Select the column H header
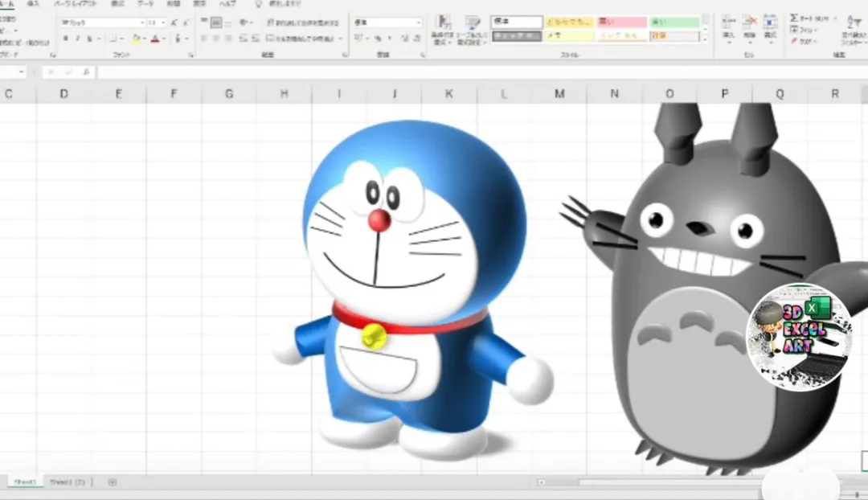The image size is (868, 500). (x=284, y=94)
